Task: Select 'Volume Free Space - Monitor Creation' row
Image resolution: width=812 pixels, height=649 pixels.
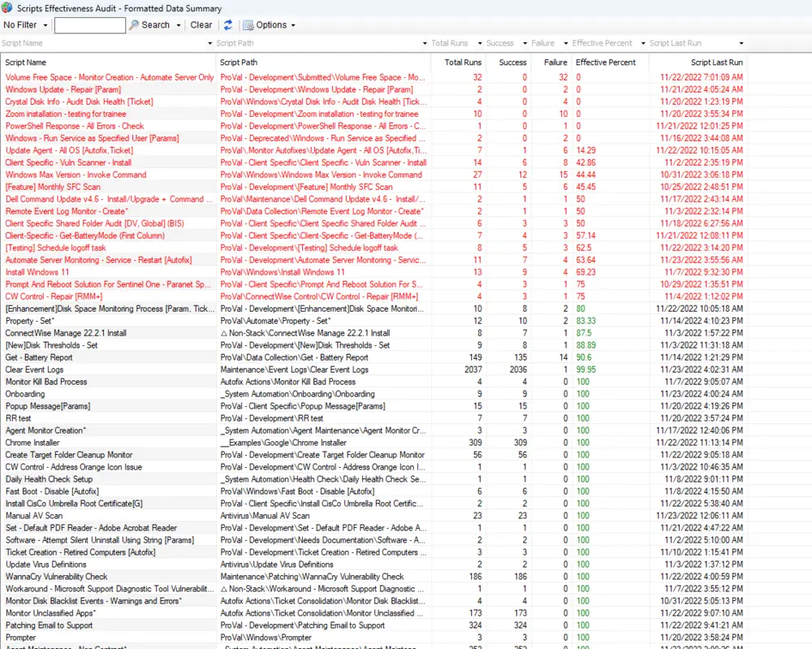Action: [x=374, y=77]
